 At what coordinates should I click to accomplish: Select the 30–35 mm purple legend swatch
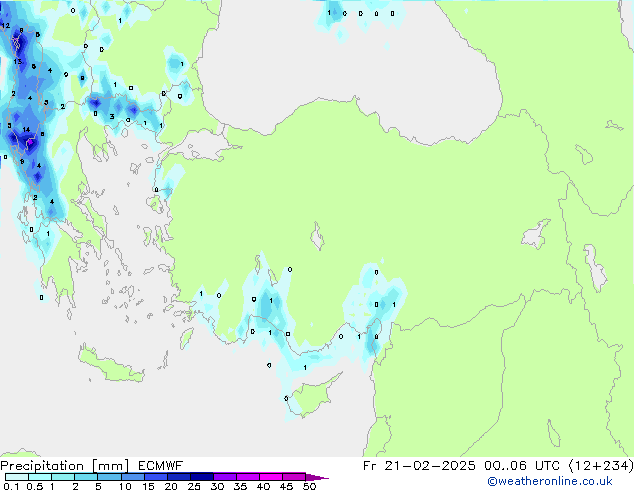coord(224,477)
